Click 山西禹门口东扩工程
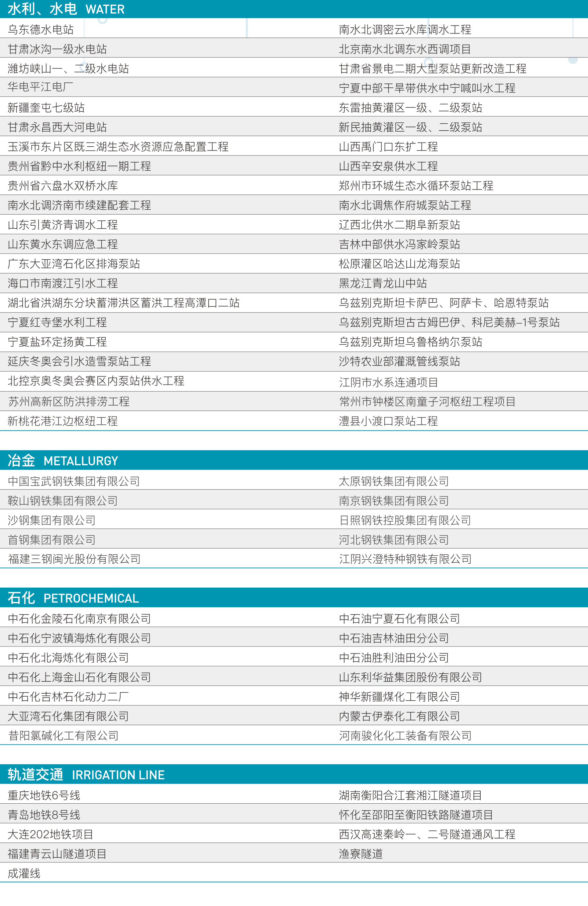This screenshot has height=906, width=588. point(388,147)
